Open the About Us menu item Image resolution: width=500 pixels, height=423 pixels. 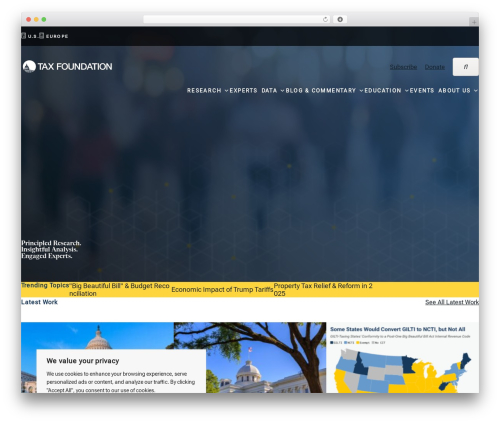(454, 91)
